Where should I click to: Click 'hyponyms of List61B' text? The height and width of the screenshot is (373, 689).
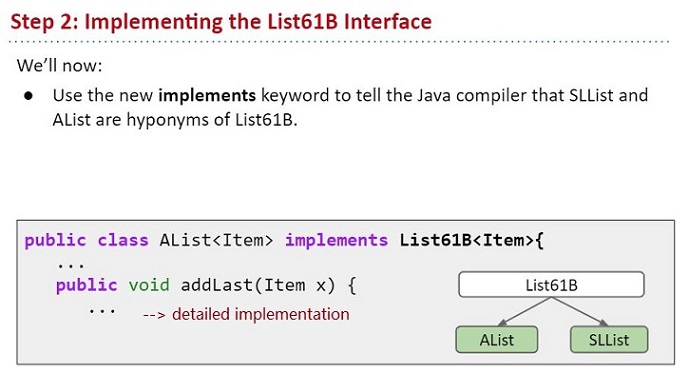click(210, 120)
